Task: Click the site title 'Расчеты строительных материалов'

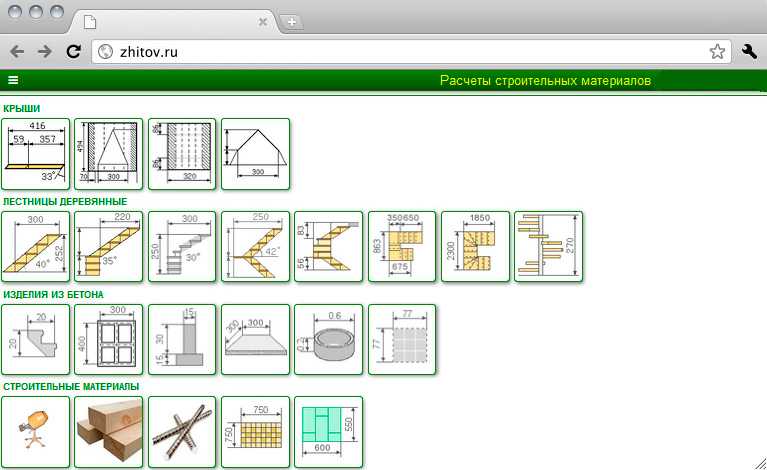Action: [545, 81]
